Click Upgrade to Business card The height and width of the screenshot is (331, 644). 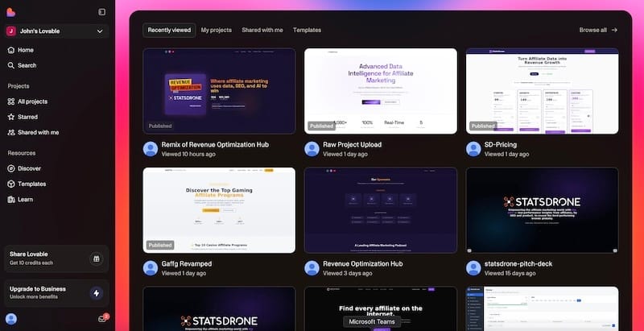[56, 293]
